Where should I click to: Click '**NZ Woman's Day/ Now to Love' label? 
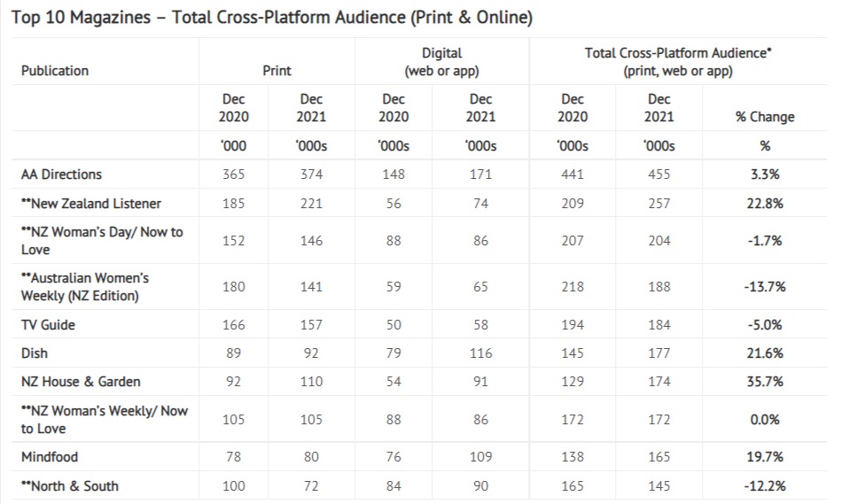pyautogui.click(x=102, y=241)
